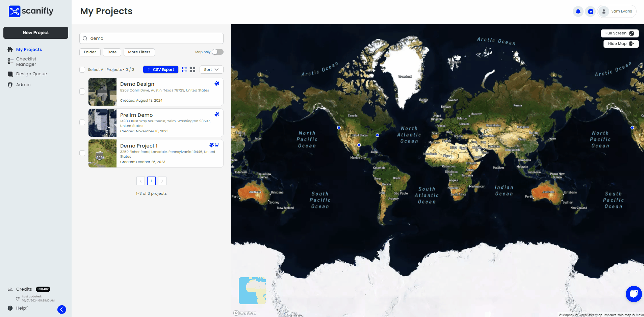
Task: Open the Demo Project 1 thumbnail
Action: click(x=102, y=153)
